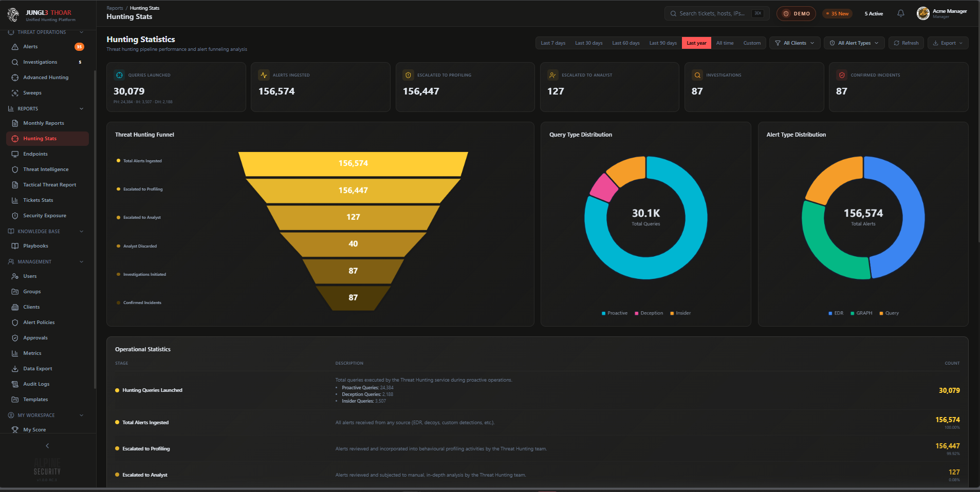Screen dimensions: 980x492
Task: Click the Threat Intelligence shield icon
Action: pos(15,169)
